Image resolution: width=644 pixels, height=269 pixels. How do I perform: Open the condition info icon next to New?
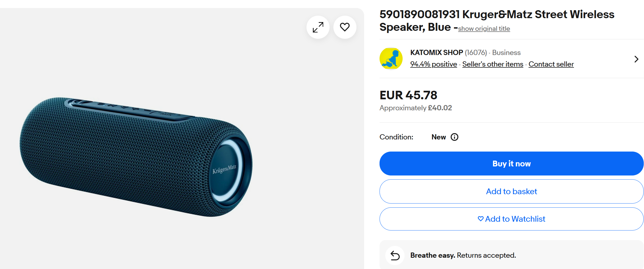coord(455,137)
